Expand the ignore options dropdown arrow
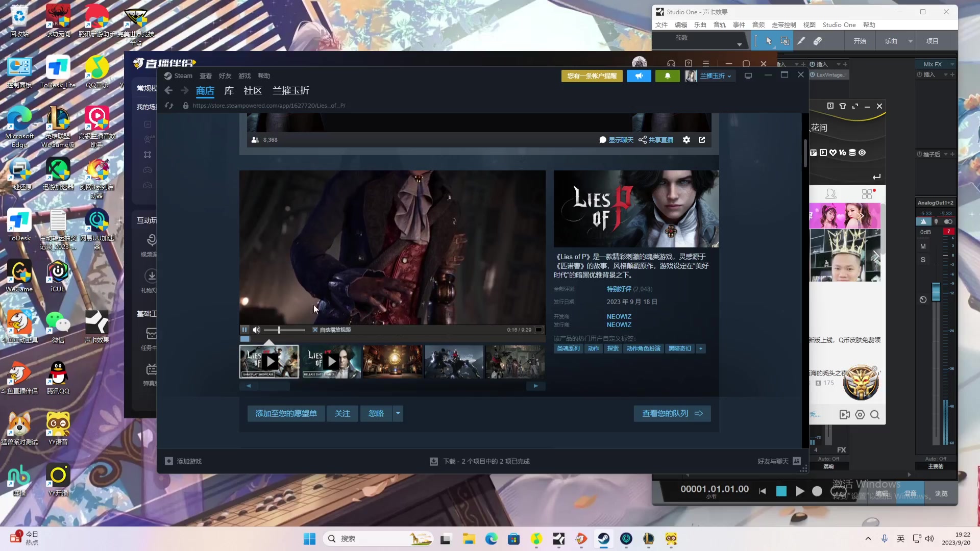Image resolution: width=980 pixels, height=551 pixels. pyautogui.click(x=398, y=414)
